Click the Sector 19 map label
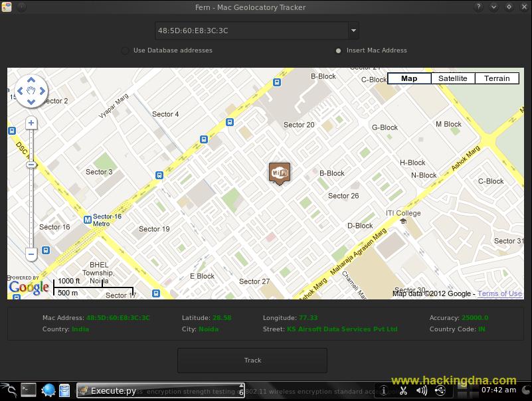The height and width of the screenshot is (401, 532). (x=154, y=229)
